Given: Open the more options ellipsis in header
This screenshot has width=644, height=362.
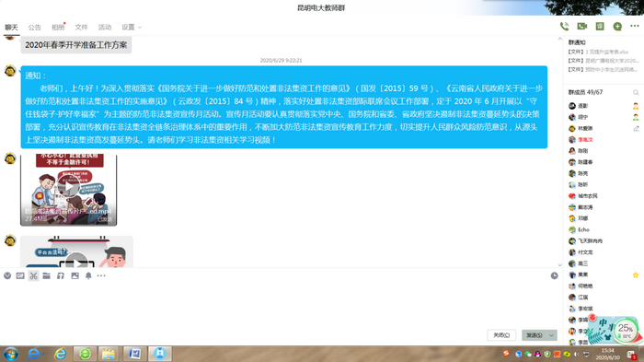Looking at the screenshot, I should coord(635,26).
